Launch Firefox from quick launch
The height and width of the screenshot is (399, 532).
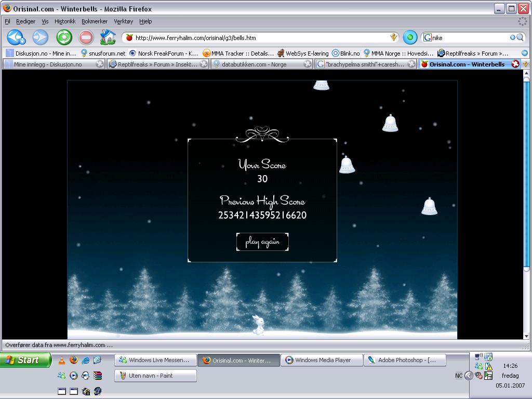coord(74,360)
